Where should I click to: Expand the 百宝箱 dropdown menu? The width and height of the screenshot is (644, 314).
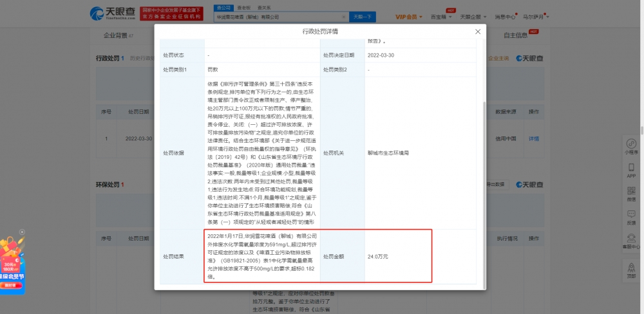tap(441, 17)
